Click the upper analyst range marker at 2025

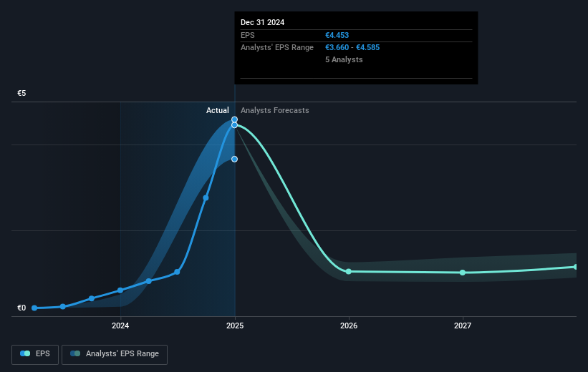tap(234, 119)
